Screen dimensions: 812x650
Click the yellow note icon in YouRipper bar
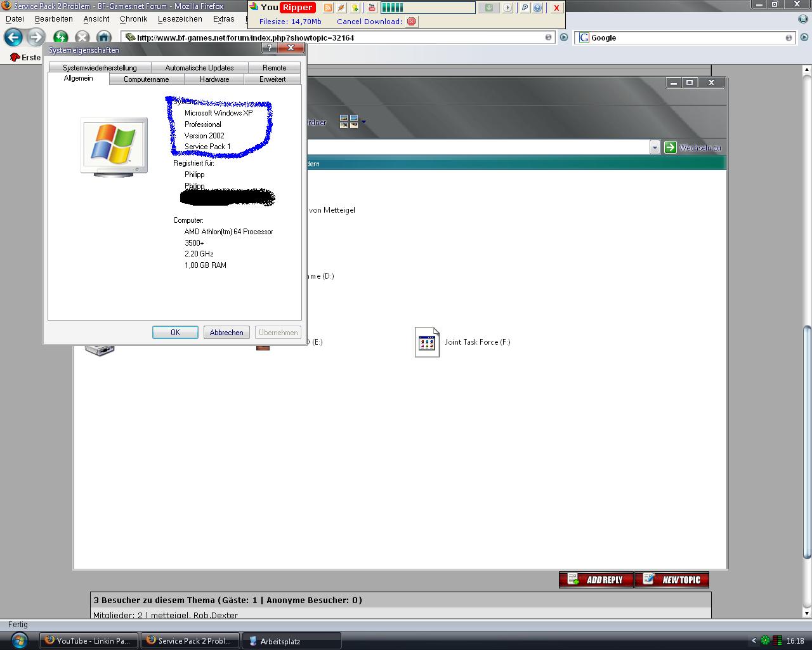pyautogui.click(x=355, y=8)
